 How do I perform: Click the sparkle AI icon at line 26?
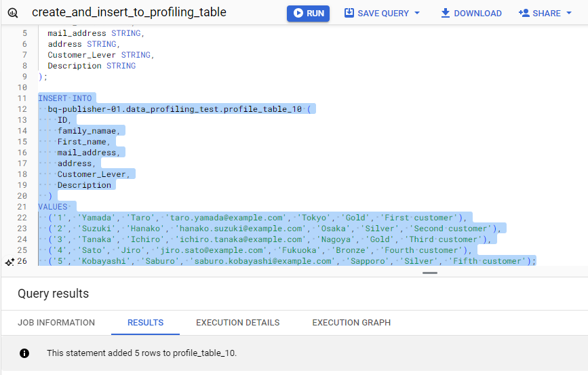[9, 262]
